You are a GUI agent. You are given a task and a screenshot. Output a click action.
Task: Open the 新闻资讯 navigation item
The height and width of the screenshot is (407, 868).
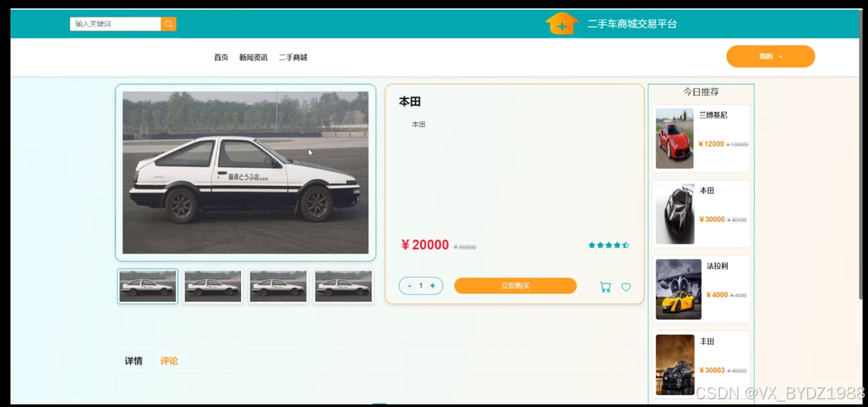253,57
